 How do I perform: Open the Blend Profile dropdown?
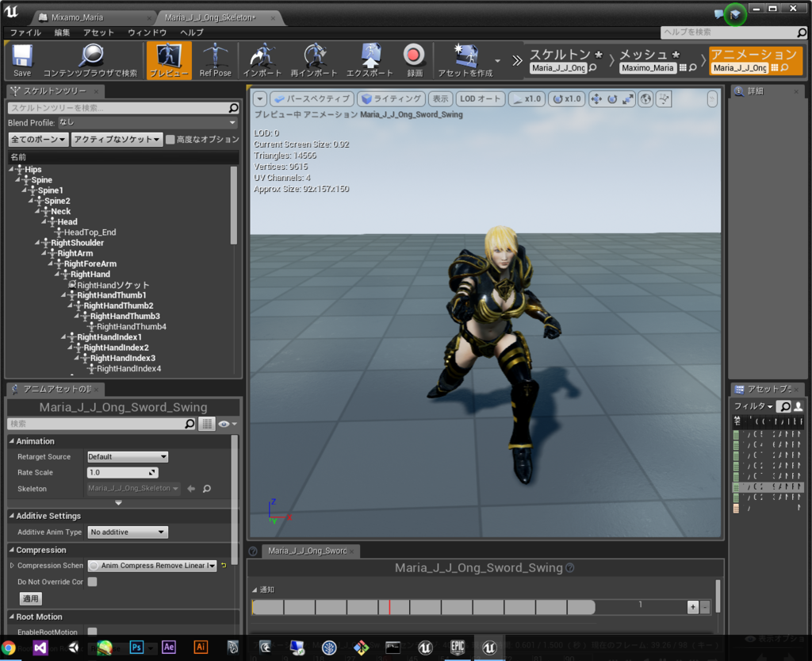click(147, 123)
